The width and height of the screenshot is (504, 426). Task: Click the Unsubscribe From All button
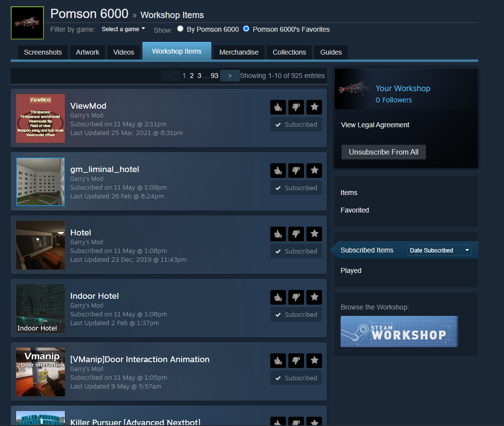click(383, 152)
